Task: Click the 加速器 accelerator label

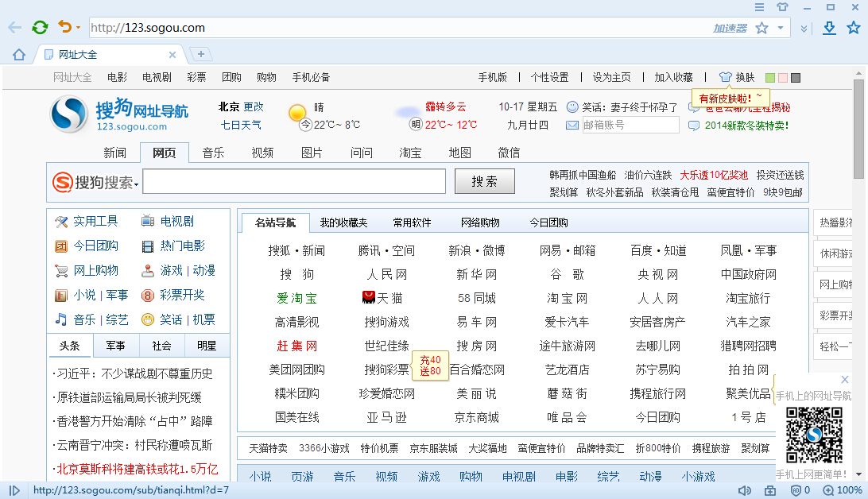Action: (730, 29)
